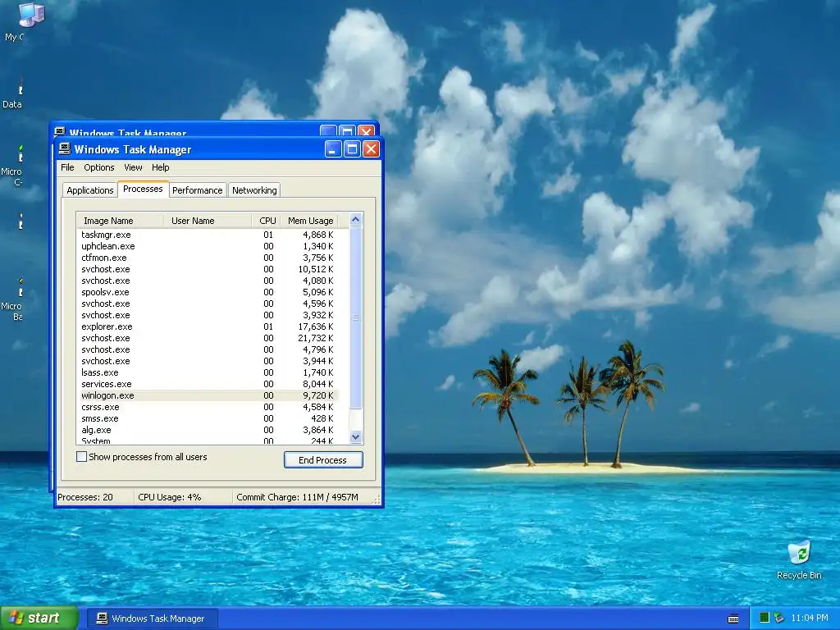Image resolution: width=840 pixels, height=630 pixels.
Task: Sort by CPU column header
Action: click(267, 221)
